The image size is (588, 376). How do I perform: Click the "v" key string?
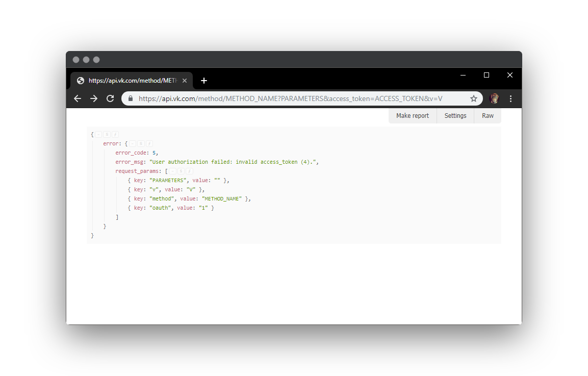(154, 189)
